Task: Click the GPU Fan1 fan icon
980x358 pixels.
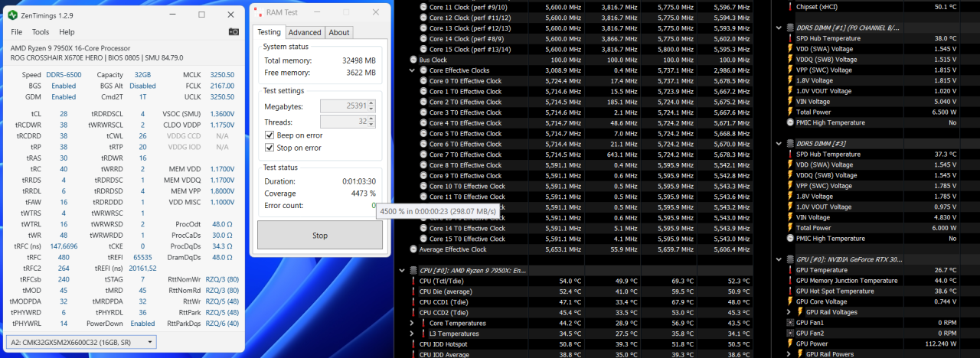Action: (790, 323)
